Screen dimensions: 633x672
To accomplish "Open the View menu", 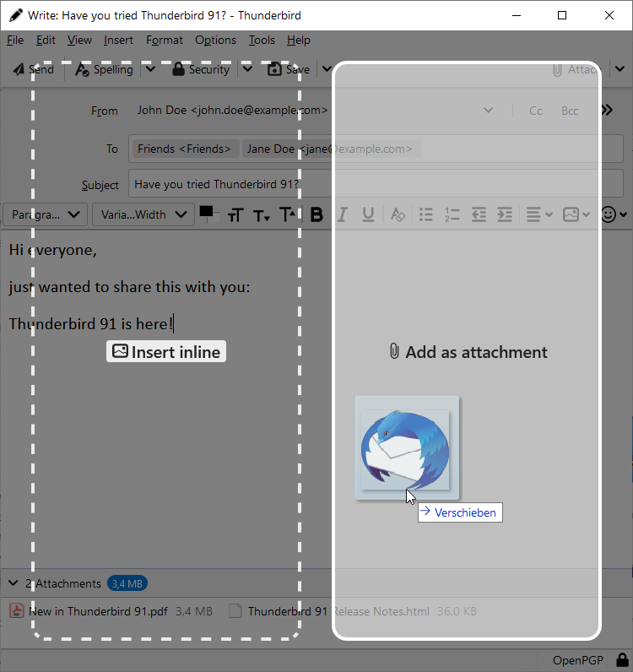I will coord(79,41).
